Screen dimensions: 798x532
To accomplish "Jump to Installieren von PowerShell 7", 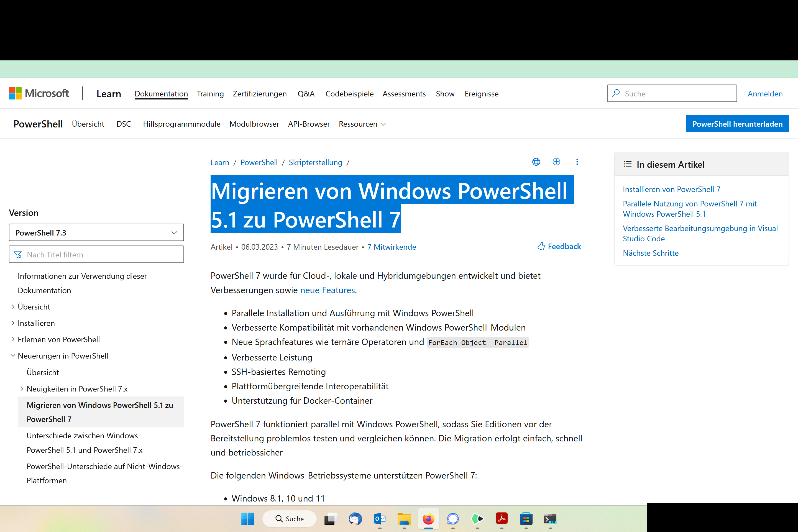I will (671, 189).
